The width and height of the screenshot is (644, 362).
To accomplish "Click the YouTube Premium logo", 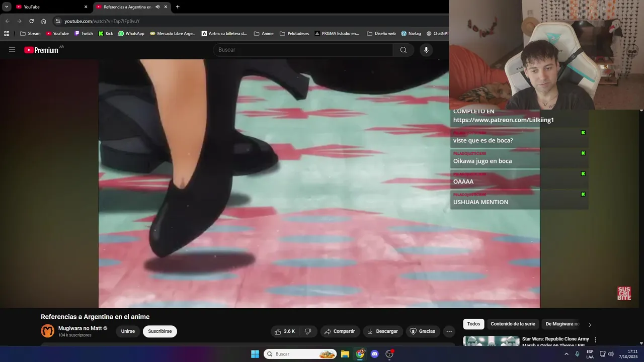I will 41,50.
